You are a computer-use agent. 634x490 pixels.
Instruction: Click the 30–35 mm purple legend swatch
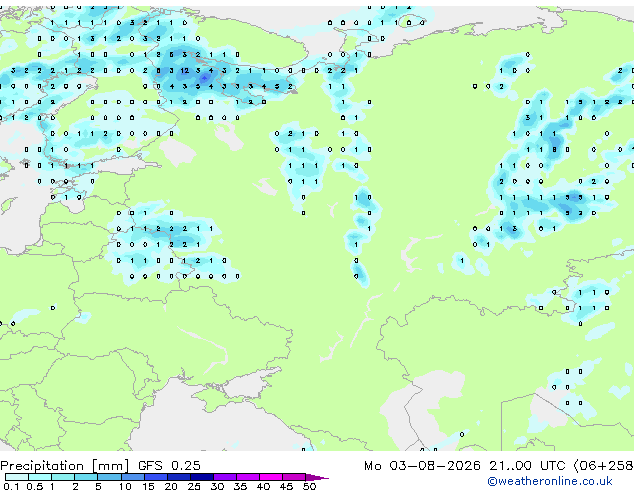pyautogui.click(x=225, y=477)
